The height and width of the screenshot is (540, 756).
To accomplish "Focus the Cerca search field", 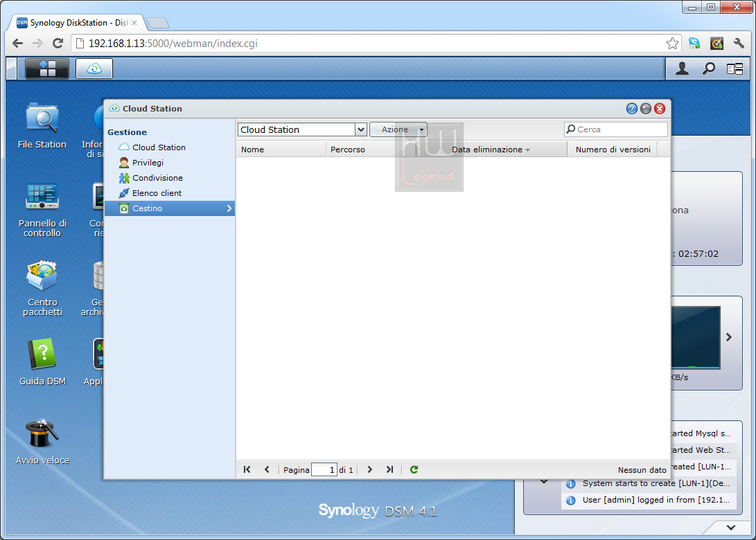I will click(x=616, y=129).
